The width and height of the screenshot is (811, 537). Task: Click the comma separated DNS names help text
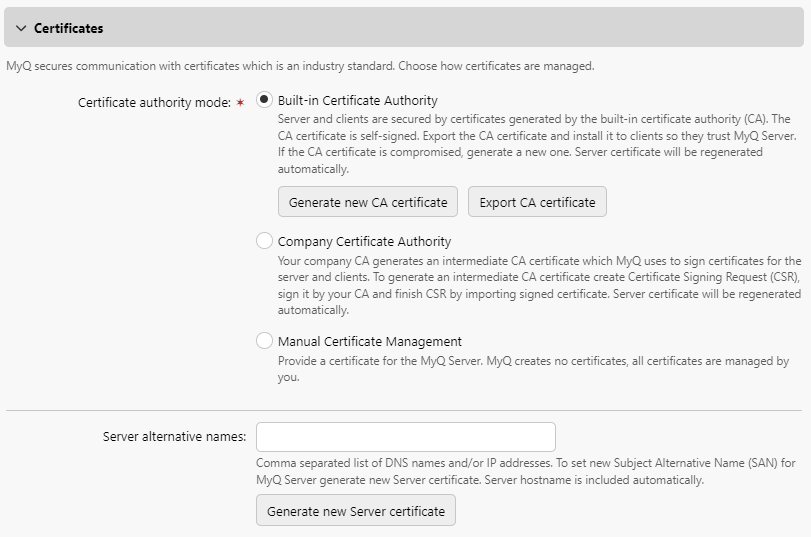pyautogui.click(x=525, y=471)
